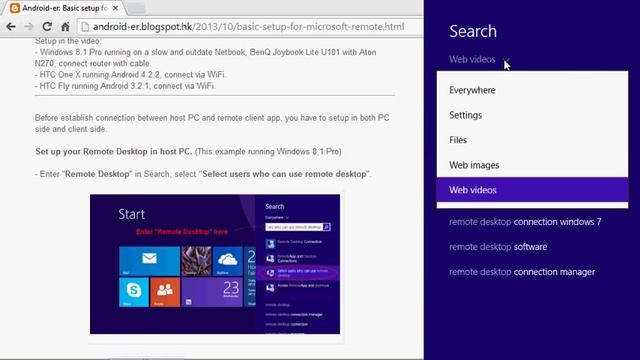Choose Files from the search scope list
This screenshot has width=640, height=360.
pos(532,140)
